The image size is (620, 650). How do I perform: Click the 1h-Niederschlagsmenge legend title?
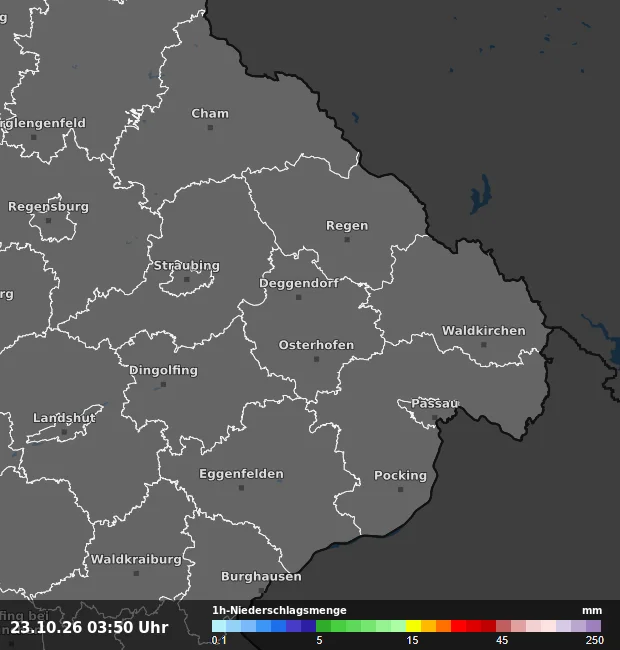279,610
